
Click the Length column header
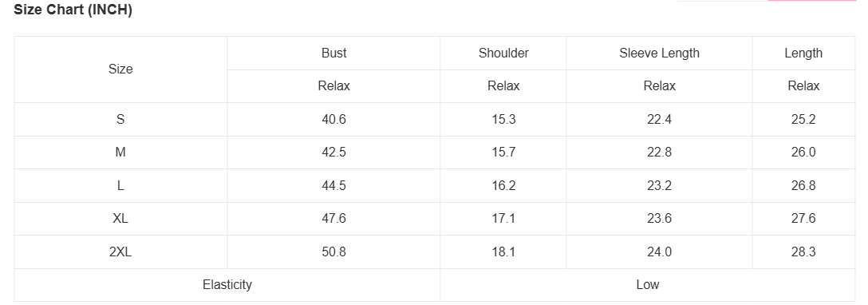coord(803,53)
